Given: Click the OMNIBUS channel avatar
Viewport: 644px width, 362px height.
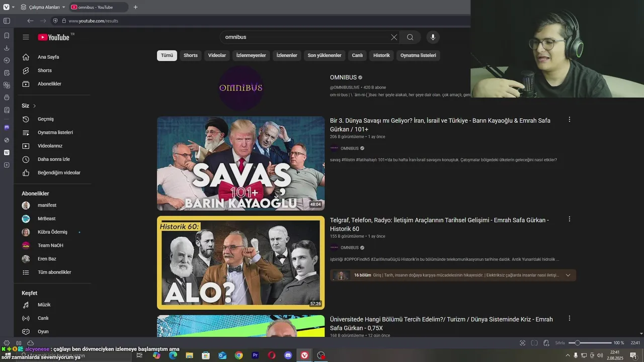Looking at the screenshot, I should tap(241, 87).
